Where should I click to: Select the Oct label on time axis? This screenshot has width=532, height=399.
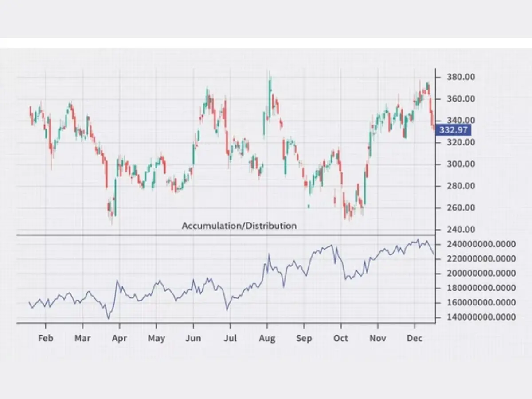(340, 338)
